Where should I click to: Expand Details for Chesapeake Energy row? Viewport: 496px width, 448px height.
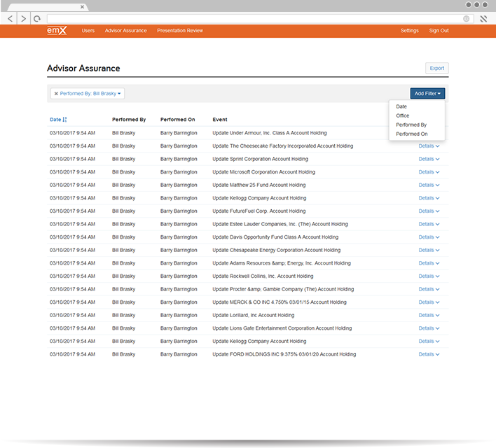tap(429, 250)
